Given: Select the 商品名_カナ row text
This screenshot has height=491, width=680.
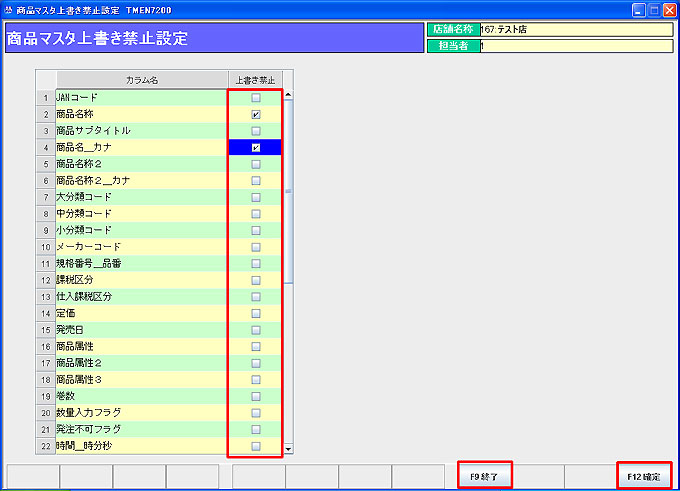Looking at the screenshot, I should tap(84, 147).
